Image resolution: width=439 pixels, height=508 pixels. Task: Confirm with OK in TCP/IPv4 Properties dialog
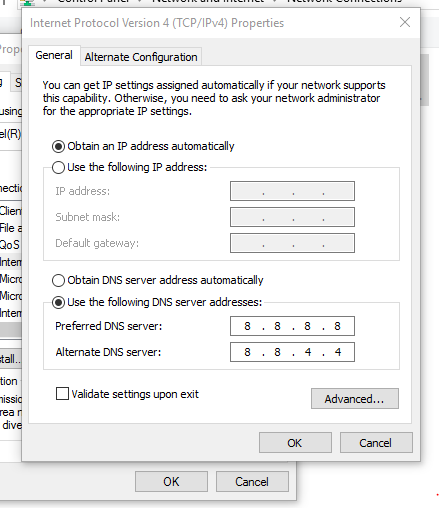tap(295, 443)
